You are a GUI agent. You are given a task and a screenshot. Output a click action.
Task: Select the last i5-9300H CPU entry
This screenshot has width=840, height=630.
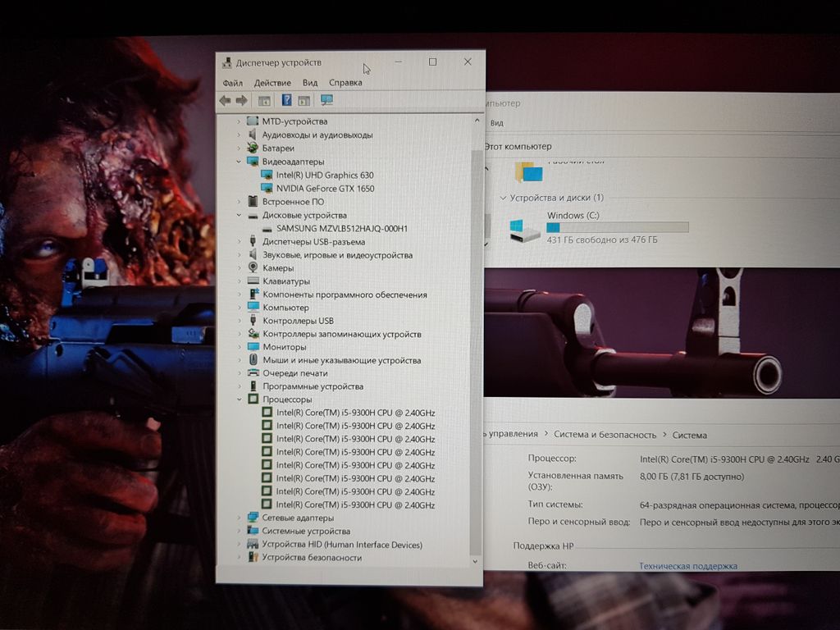pos(355,504)
